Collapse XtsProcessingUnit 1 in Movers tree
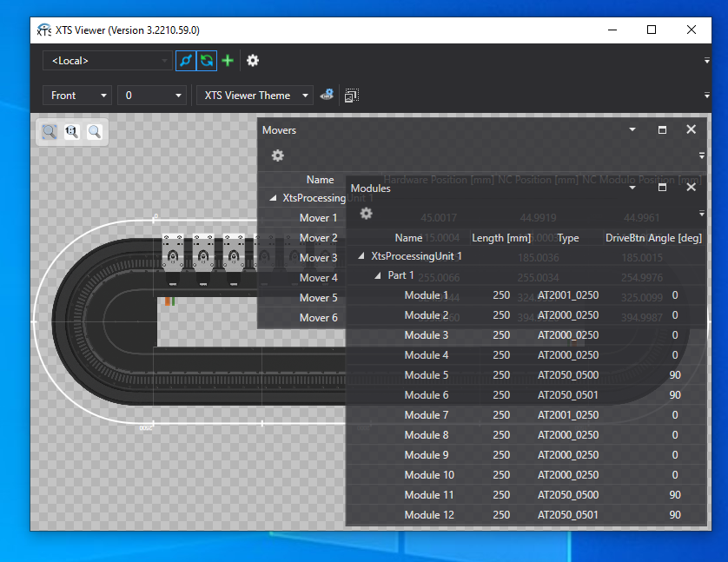 [273, 198]
